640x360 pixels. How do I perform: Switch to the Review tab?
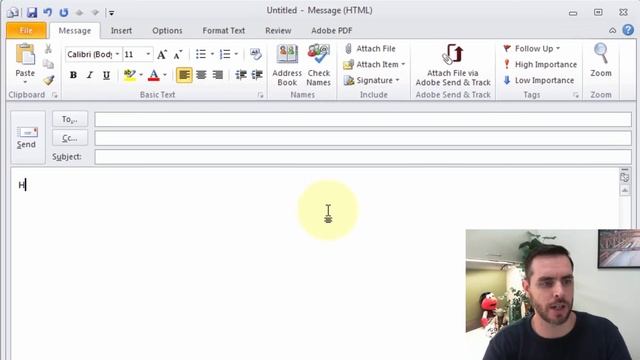click(x=278, y=31)
